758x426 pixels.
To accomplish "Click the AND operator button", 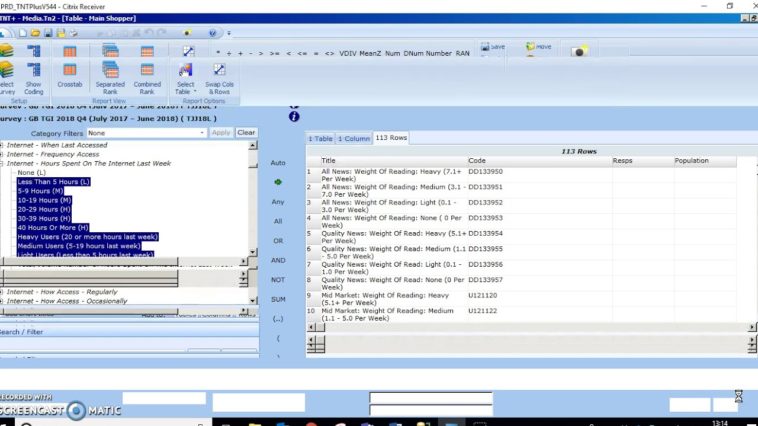I will pyautogui.click(x=278, y=260).
